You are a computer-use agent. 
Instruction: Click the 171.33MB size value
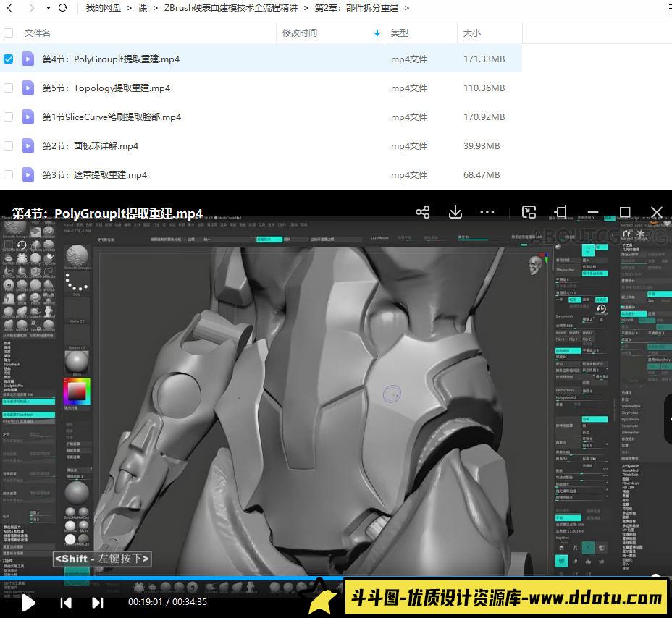(x=484, y=59)
